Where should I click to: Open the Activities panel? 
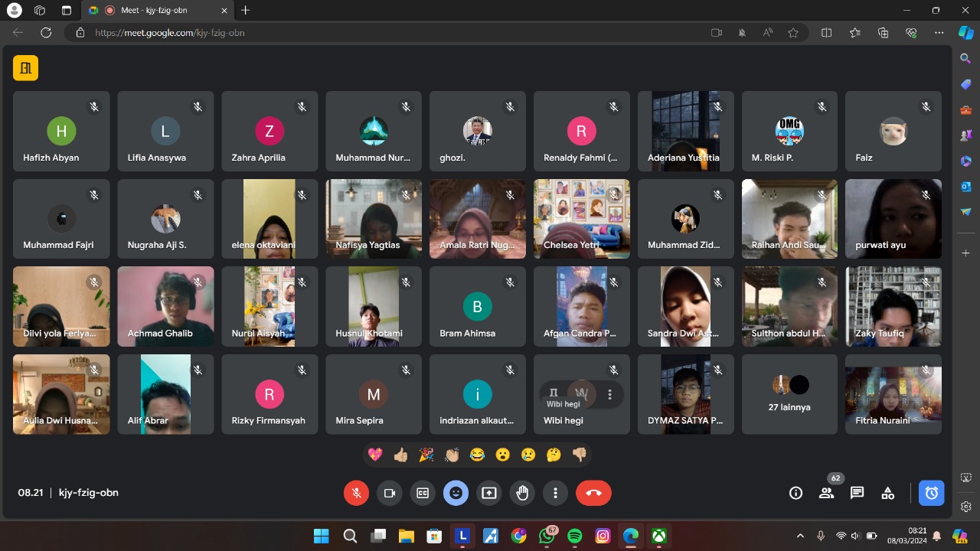(887, 493)
